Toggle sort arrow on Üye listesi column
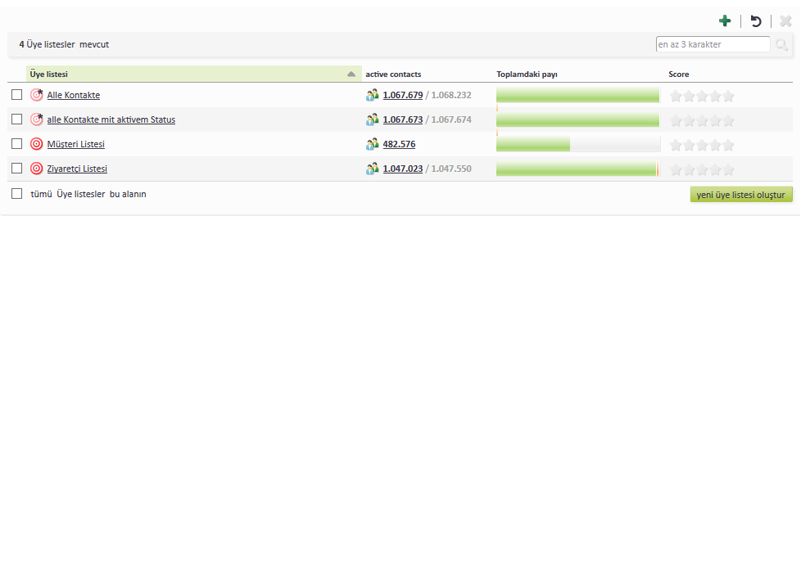 351,74
